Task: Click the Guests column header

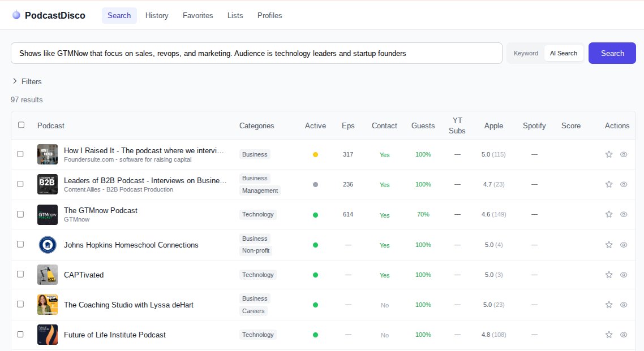Action: pos(423,126)
